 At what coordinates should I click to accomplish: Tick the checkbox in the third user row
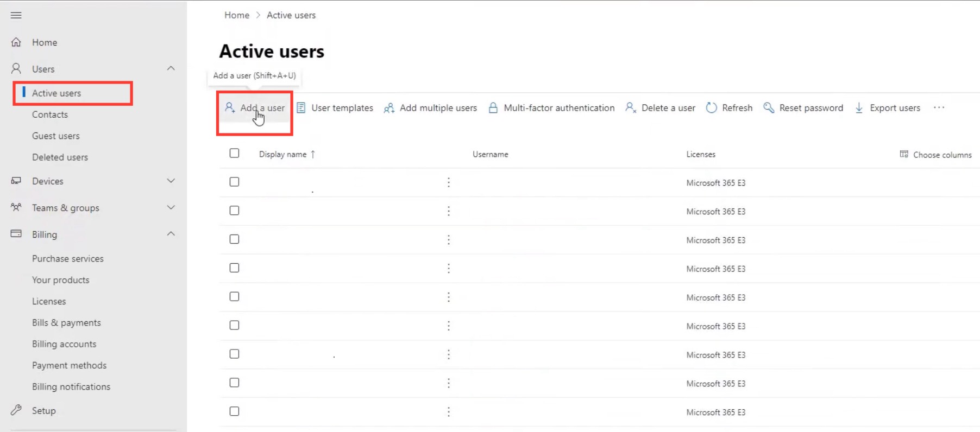click(234, 239)
